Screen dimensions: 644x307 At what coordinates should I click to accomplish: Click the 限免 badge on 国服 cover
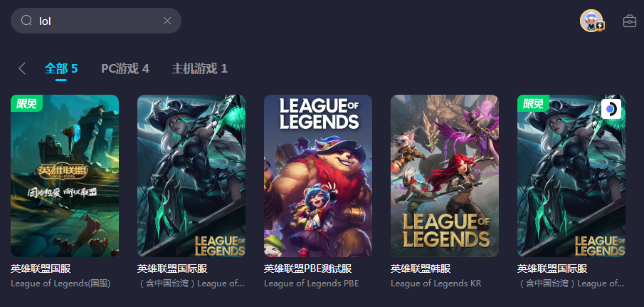(x=27, y=103)
